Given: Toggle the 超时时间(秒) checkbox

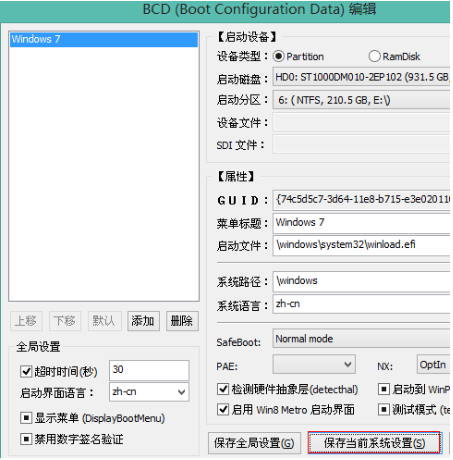Looking at the screenshot, I should pos(26,371).
